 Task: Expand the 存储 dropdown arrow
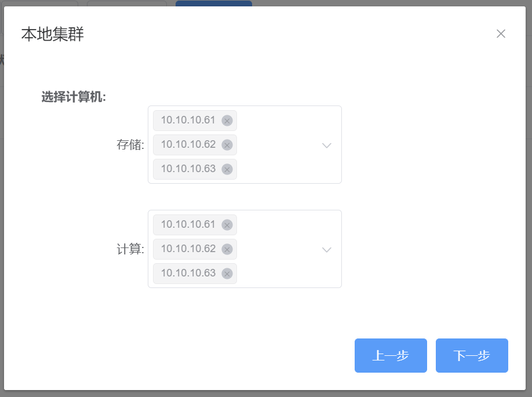click(x=327, y=145)
